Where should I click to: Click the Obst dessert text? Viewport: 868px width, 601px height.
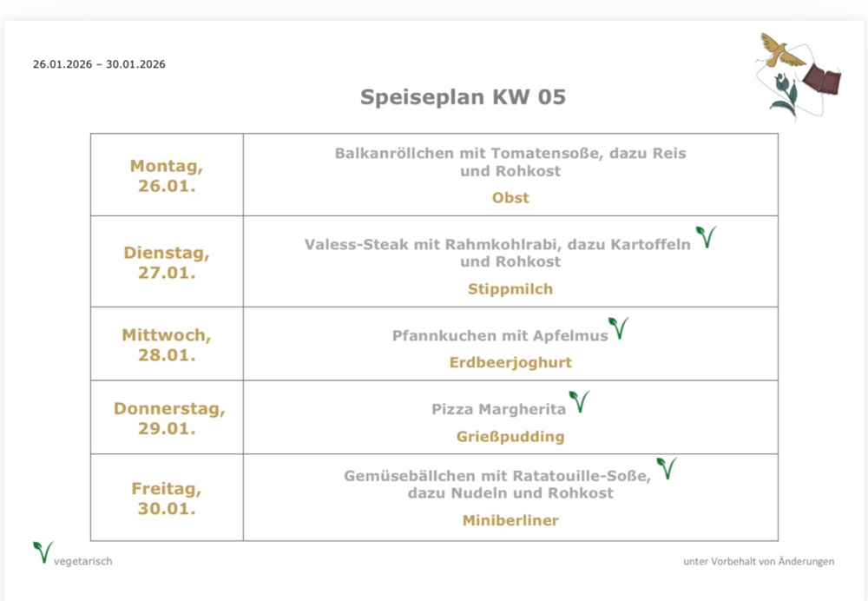[510, 198]
